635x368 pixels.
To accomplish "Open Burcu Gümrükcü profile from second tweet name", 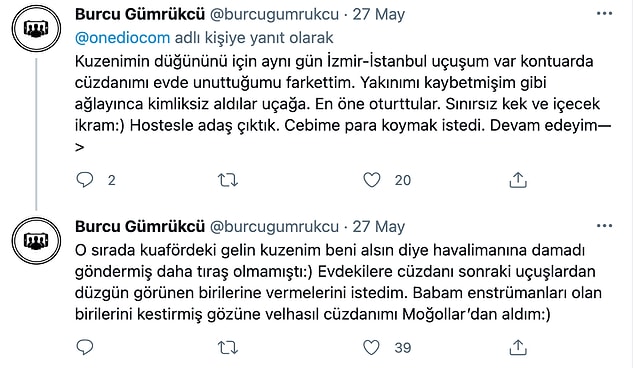I will click(140, 226).
